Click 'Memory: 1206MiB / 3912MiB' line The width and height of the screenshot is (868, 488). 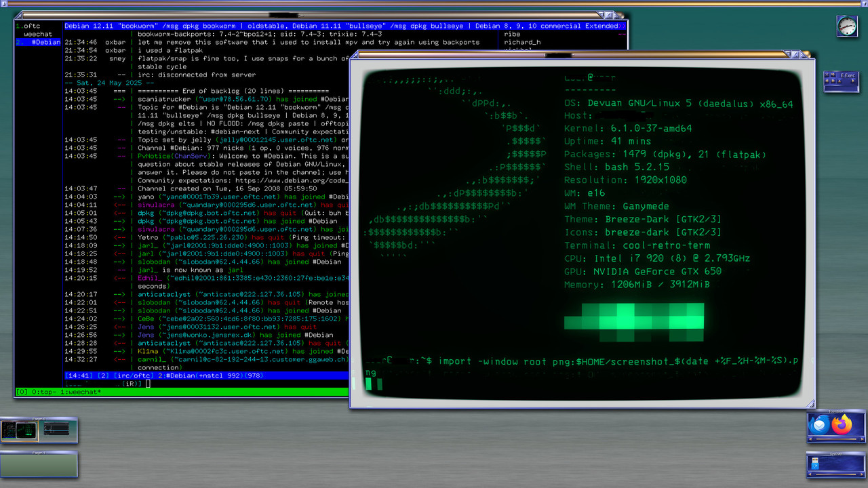pyautogui.click(x=637, y=285)
